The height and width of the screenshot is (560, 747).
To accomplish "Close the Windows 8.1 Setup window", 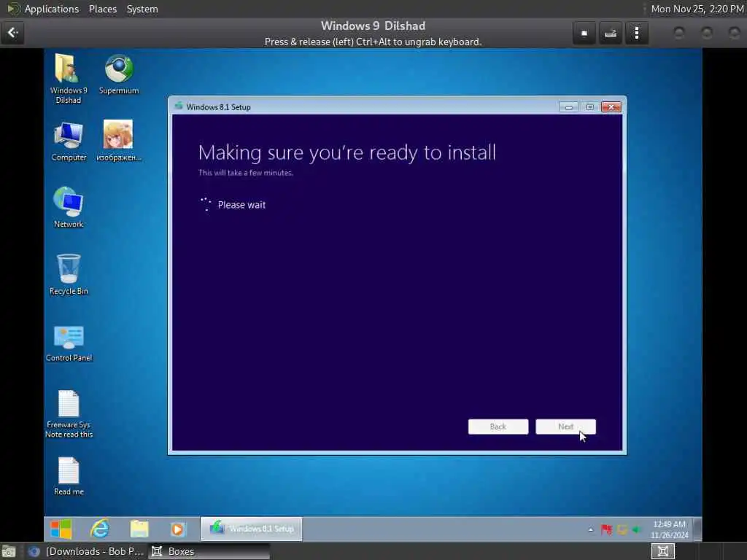I will point(611,107).
